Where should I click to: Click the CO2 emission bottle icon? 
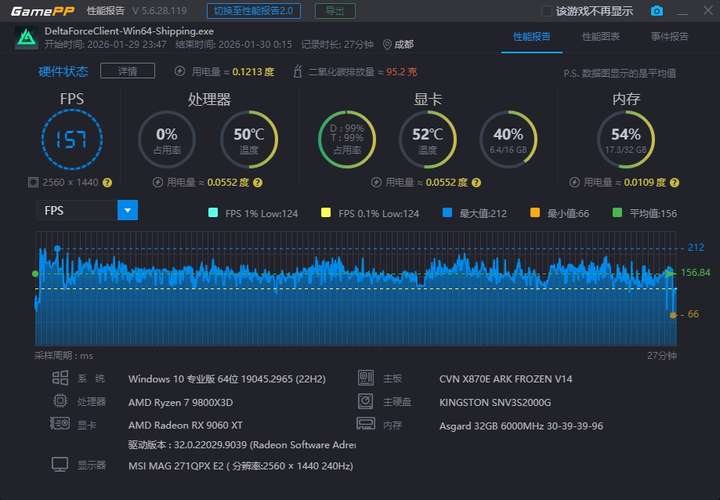tap(298, 71)
